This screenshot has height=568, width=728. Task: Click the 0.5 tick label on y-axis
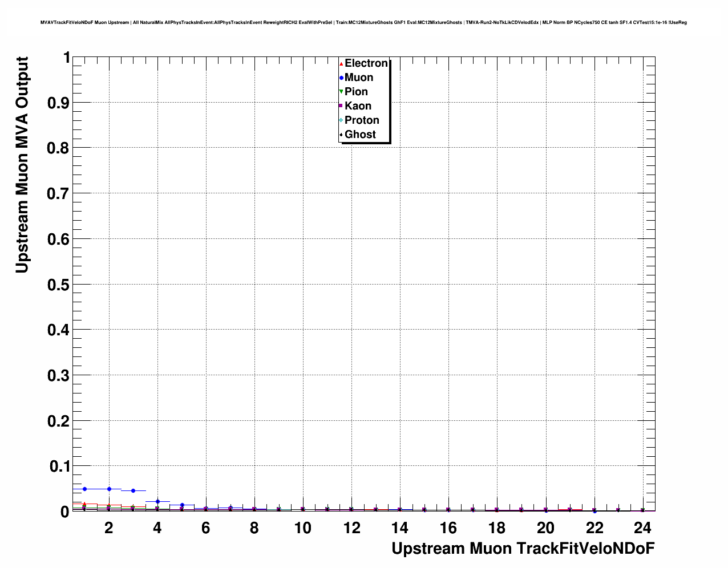coord(58,285)
